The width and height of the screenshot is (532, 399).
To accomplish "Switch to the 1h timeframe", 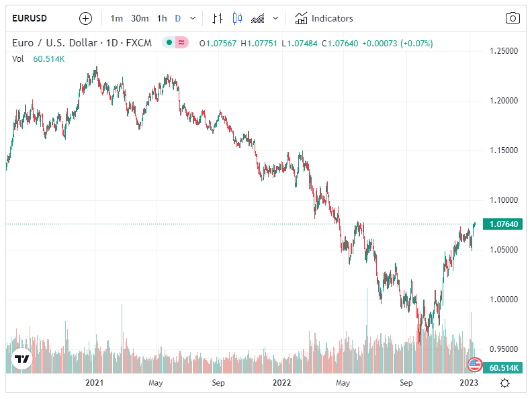I will coord(162,18).
